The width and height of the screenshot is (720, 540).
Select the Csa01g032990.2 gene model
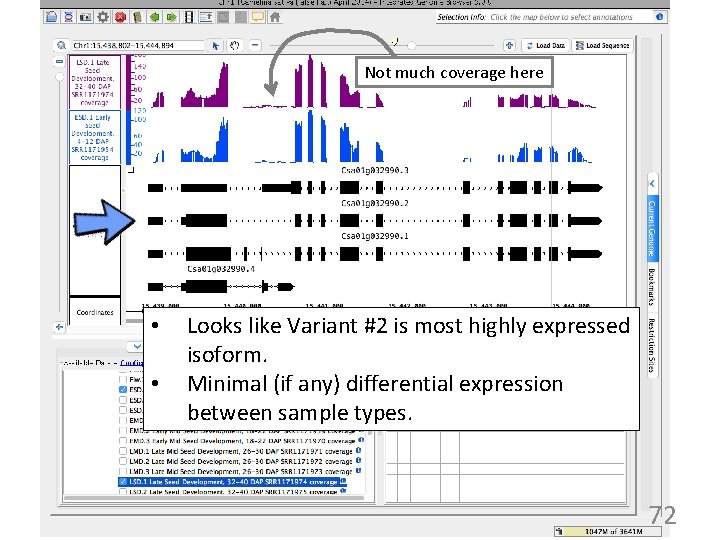pyautogui.click(x=375, y=221)
